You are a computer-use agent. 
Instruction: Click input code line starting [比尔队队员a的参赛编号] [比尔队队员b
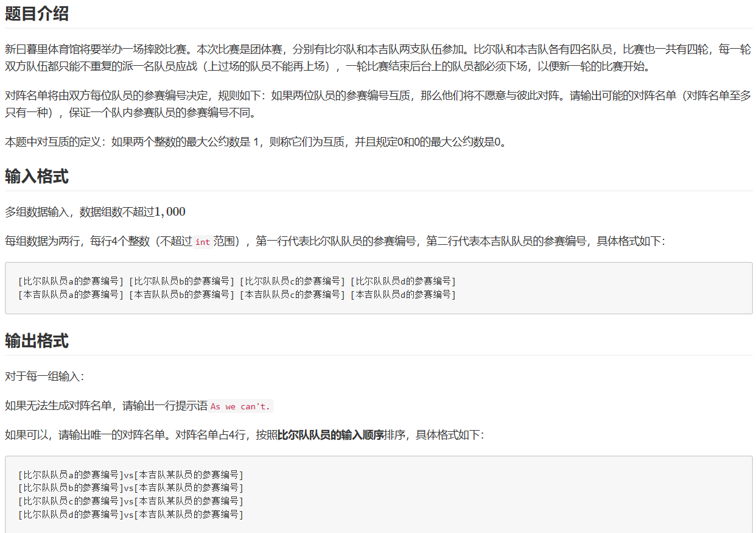click(x=237, y=281)
